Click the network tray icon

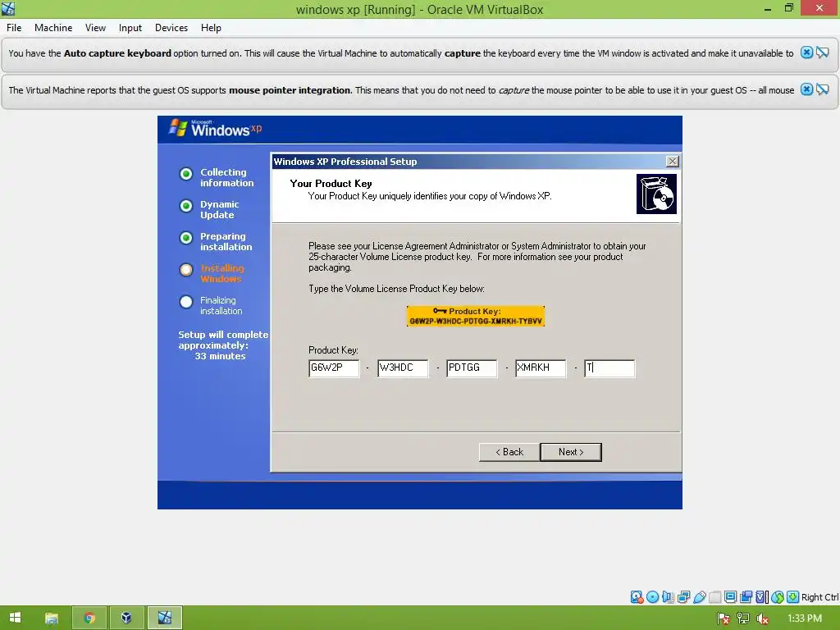[x=743, y=619]
